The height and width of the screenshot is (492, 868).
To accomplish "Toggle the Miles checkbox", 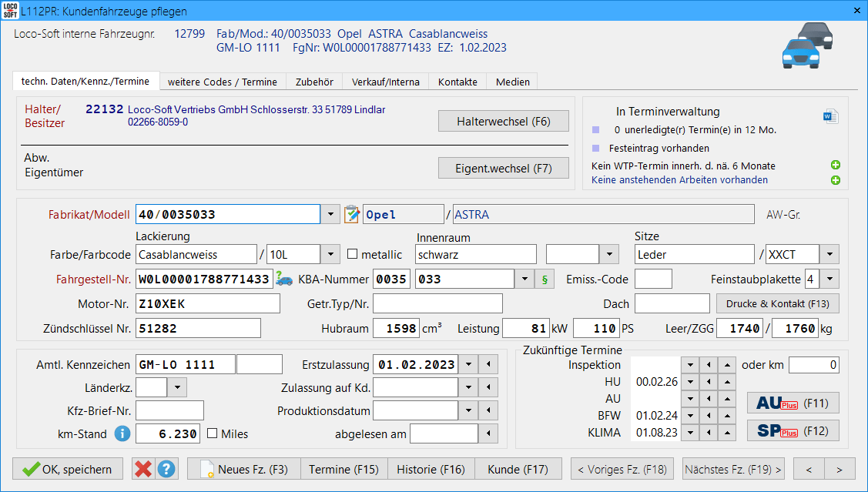I will pos(212,433).
